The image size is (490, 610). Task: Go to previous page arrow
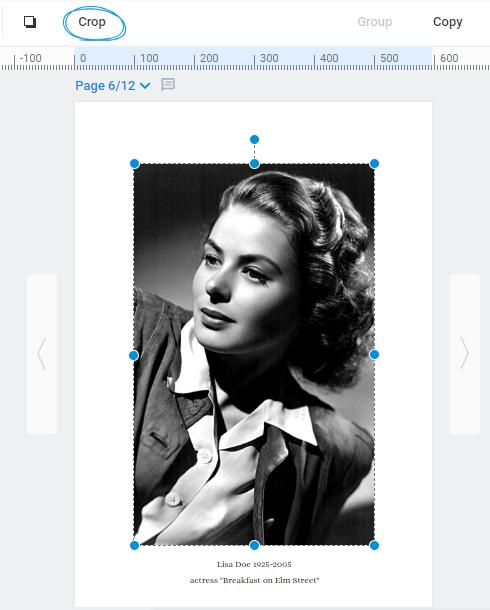42,354
